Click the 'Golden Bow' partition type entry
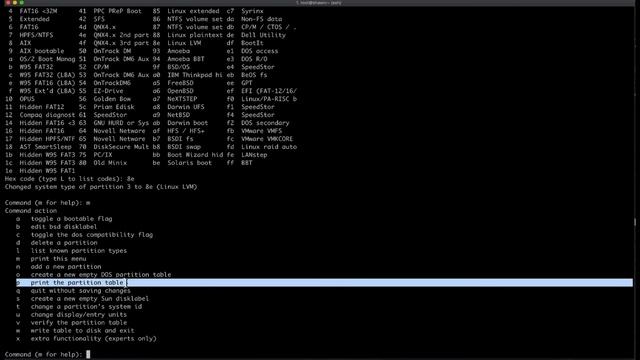 click(112, 99)
